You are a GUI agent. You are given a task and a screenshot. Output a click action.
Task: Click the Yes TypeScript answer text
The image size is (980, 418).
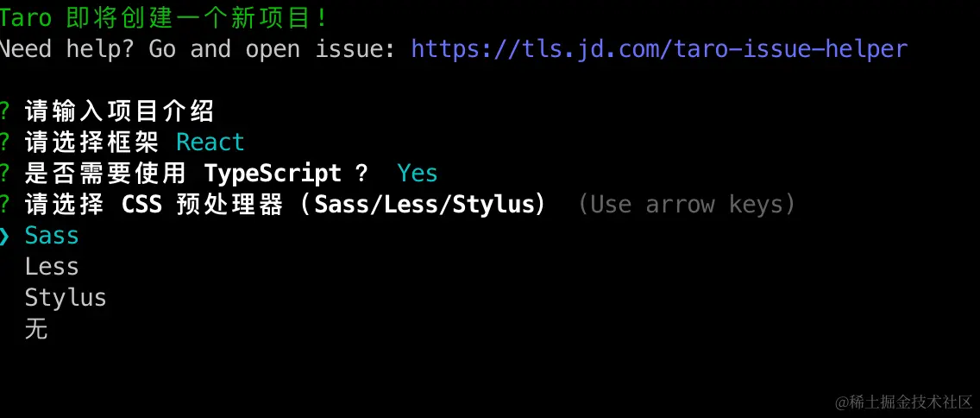pyautogui.click(x=418, y=174)
